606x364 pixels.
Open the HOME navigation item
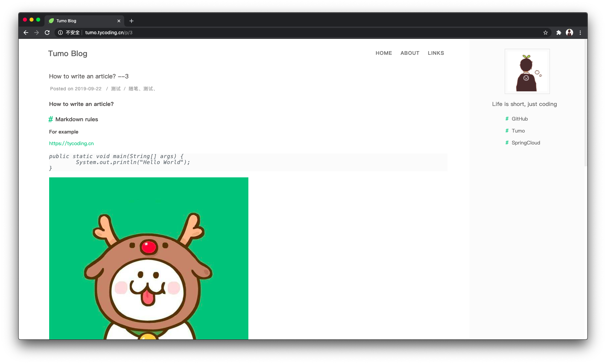click(x=384, y=53)
